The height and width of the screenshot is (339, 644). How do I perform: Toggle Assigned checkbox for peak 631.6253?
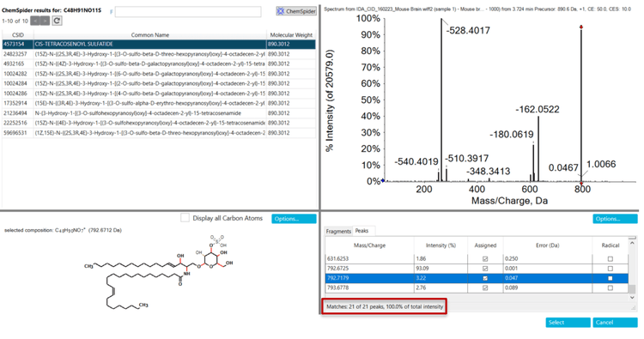point(485,259)
